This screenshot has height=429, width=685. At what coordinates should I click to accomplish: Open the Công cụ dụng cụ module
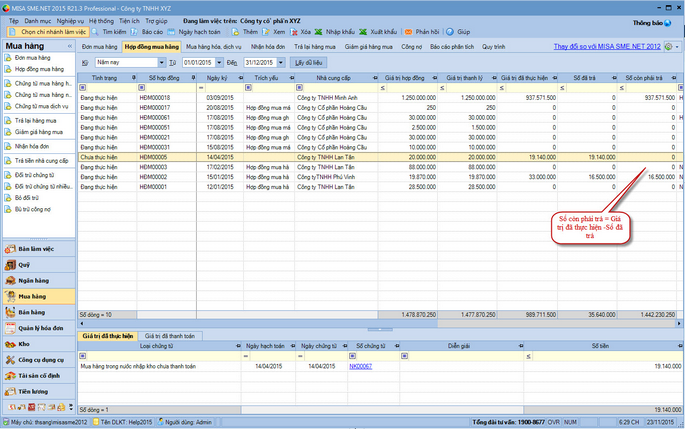pyautogui.click(x=39, y=360)
